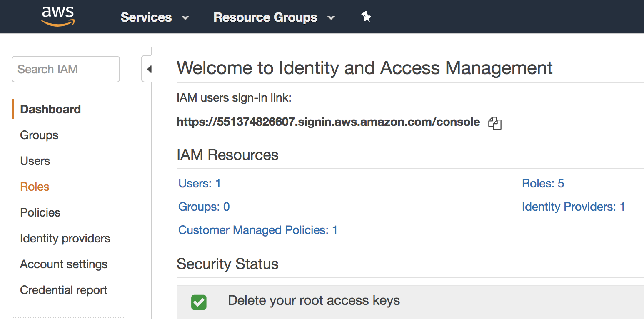Click the pin shortcut icon in header
The height and width of the screenshot is (319, 644).
tap(366, 17)
